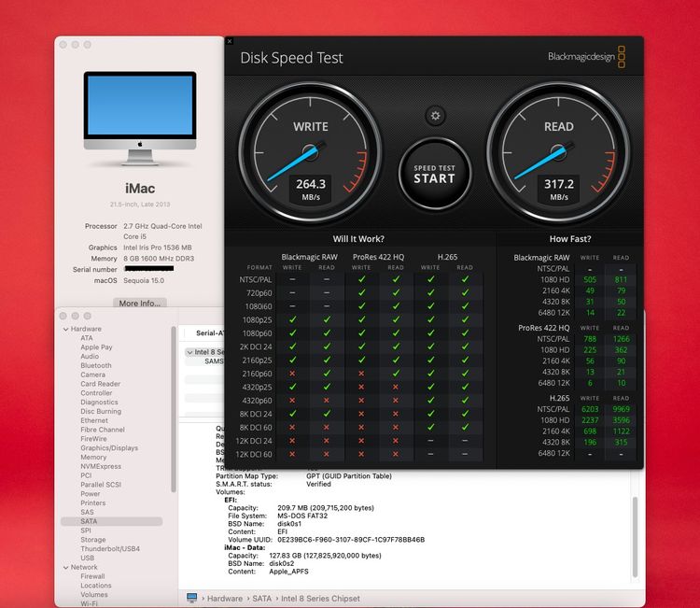
Task: Select Ethernet in hardware list
Action: pyautogui.click(x=94, y=420)
